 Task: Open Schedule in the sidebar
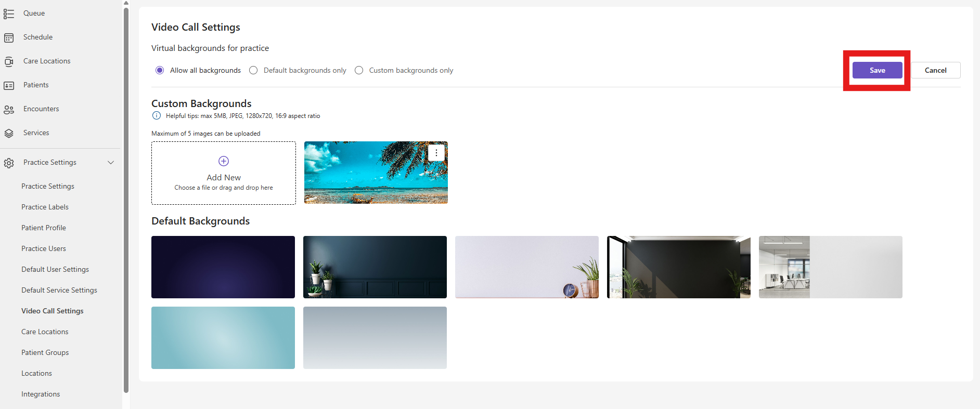[x=38, y=37]
